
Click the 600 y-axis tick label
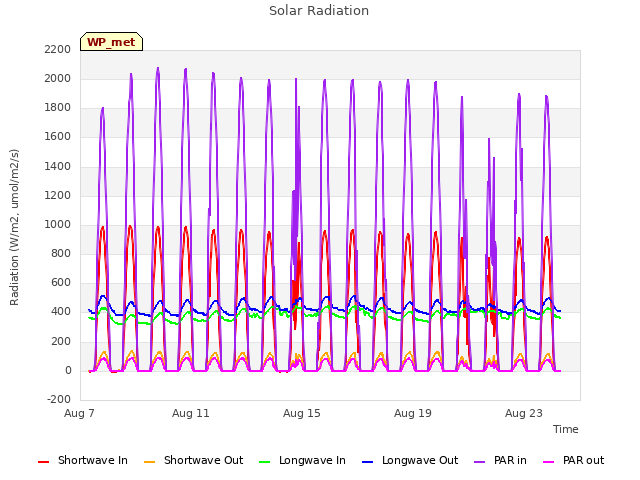point(61,282)
